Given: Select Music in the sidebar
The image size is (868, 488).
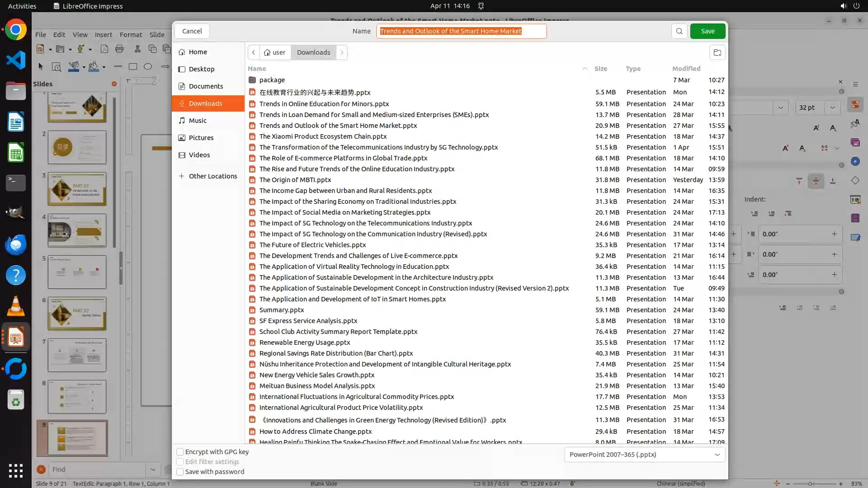Looking at the screenshot, I should [x=198, y=121].
